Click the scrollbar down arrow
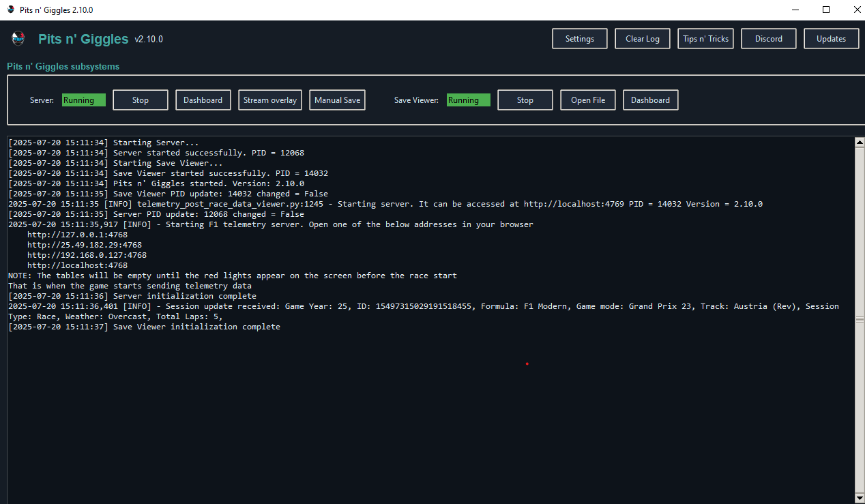 coord(860,496)
